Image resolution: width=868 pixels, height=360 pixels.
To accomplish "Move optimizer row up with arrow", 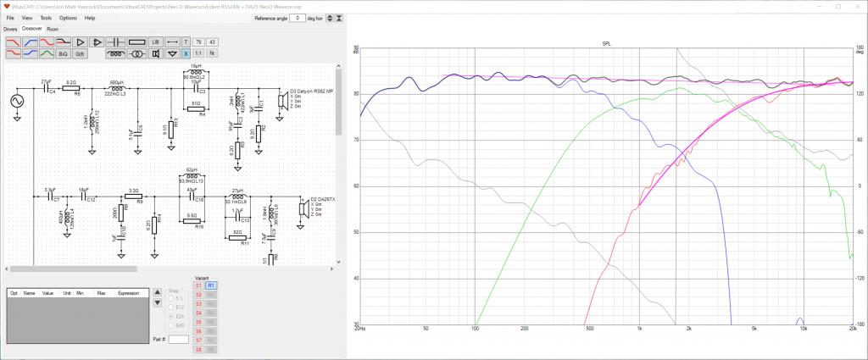I will [x=157, y=292].
